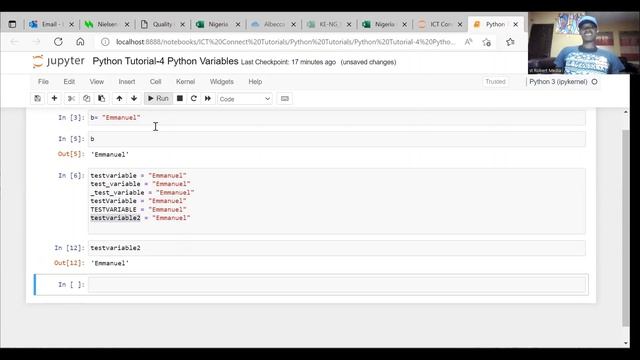The height and width of the screenshot is (360, 640).
Task: Click Out[5] result 'Emmanuel'
Action: (110, 155)
